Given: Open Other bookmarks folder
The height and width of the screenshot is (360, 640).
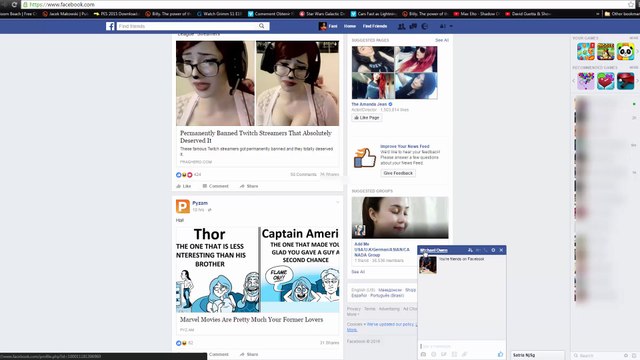Looking at the screenshot, I should coord(622,14).
